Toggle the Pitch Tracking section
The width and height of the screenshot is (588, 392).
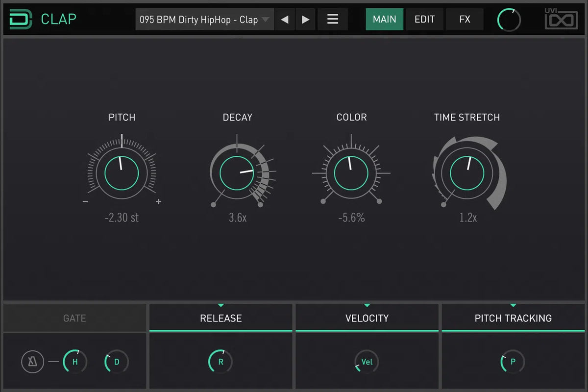click(x=513, y=318)
